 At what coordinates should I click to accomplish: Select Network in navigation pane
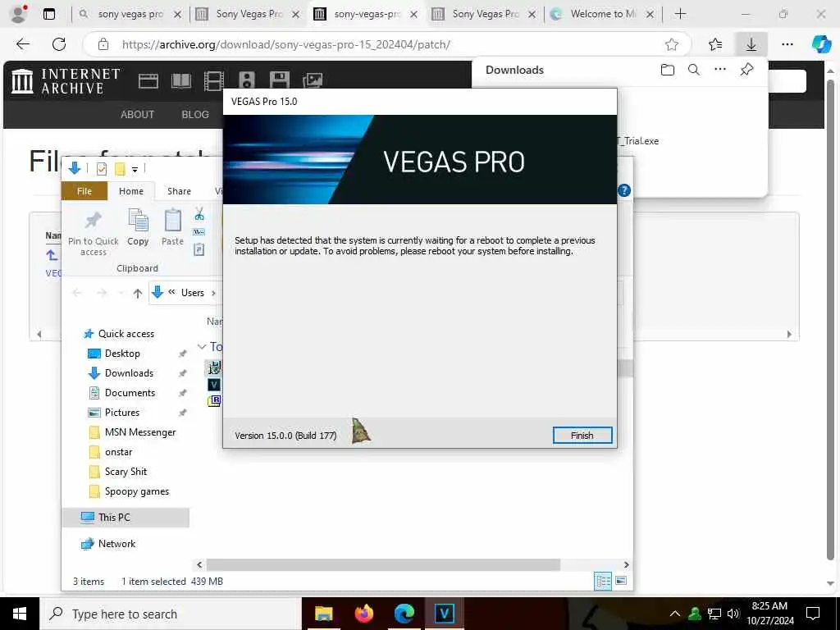(116, 544)
